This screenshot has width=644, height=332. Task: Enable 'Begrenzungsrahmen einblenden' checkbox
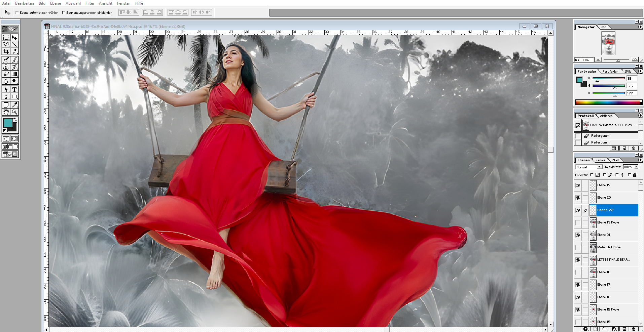tap(63, 12)
